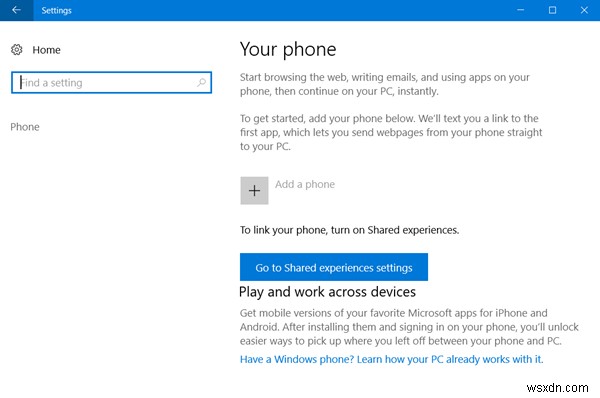Click the 'To link your phone' text

[349, 230]
